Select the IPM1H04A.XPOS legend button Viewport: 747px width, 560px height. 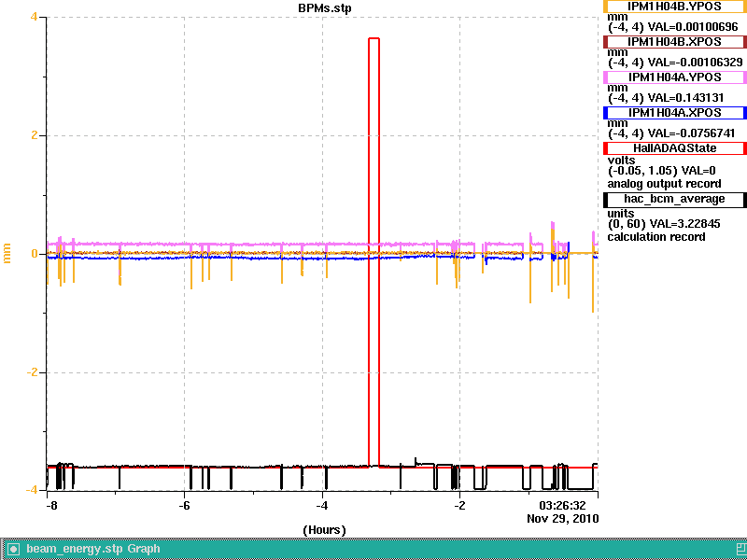(x=674, y=113)
